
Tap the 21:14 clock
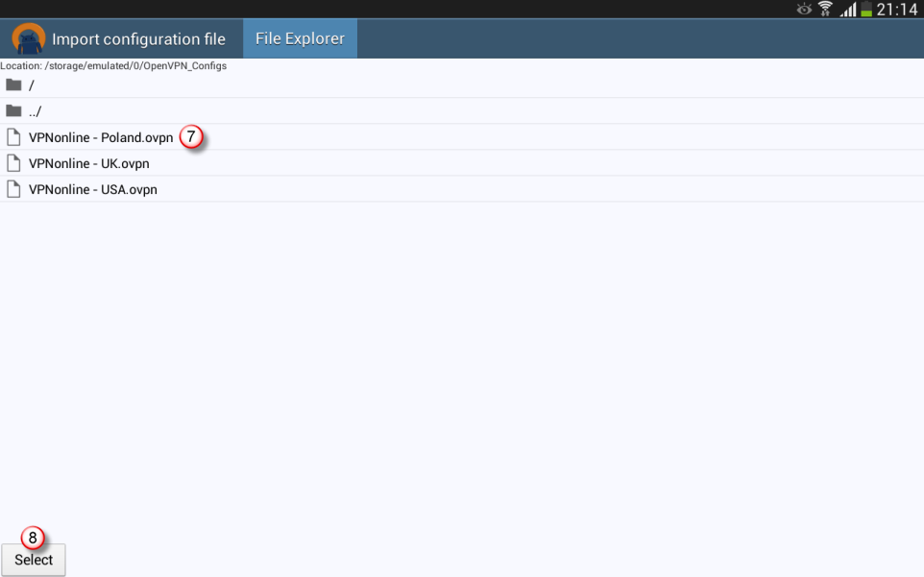coord(897,10)
